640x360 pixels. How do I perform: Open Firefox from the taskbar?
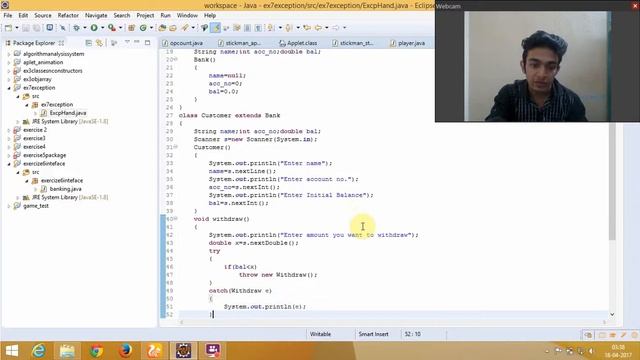(126, 351)
